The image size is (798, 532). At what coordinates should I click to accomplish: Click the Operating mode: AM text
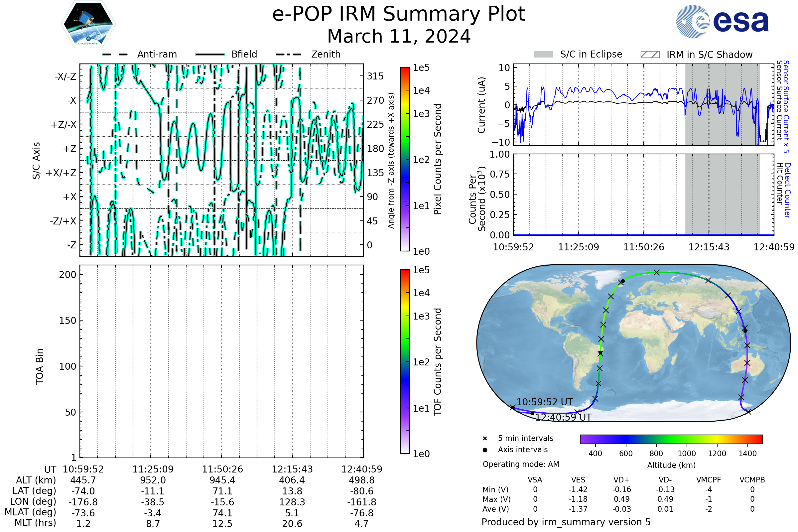coord(521,464)
